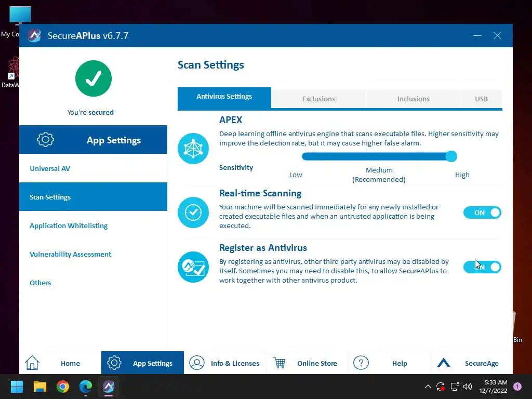Click the network tray icon
Viewport: 532px width, 399px height.
click(455, 387)
